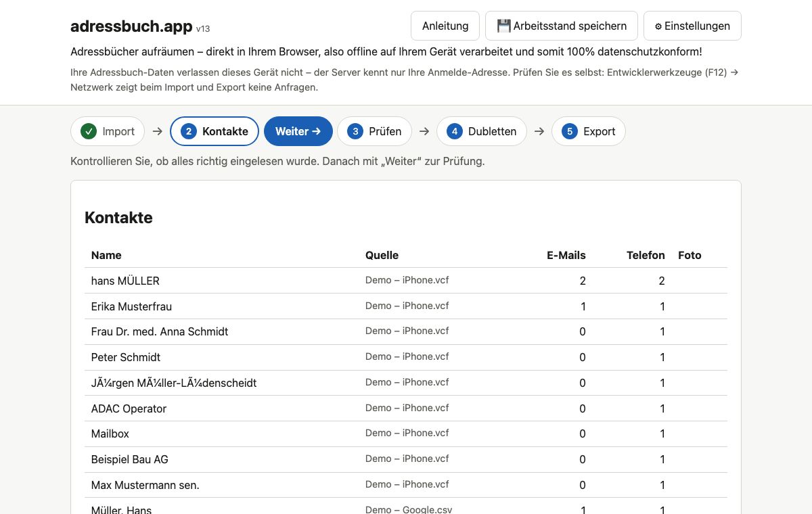Go to the Export step
The image size is (812, 514).
pyautogui.click(x=589, y=131)
